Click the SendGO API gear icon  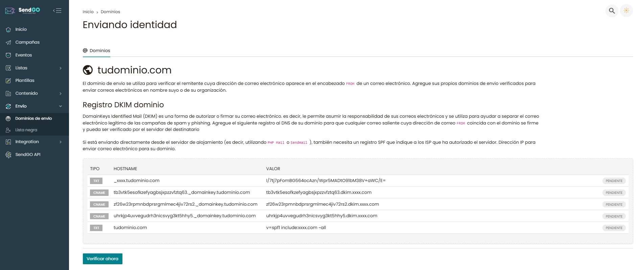8,155
